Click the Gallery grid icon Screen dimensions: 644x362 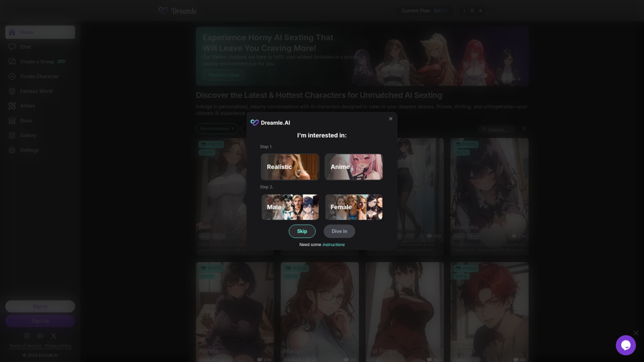coord(12,135)
